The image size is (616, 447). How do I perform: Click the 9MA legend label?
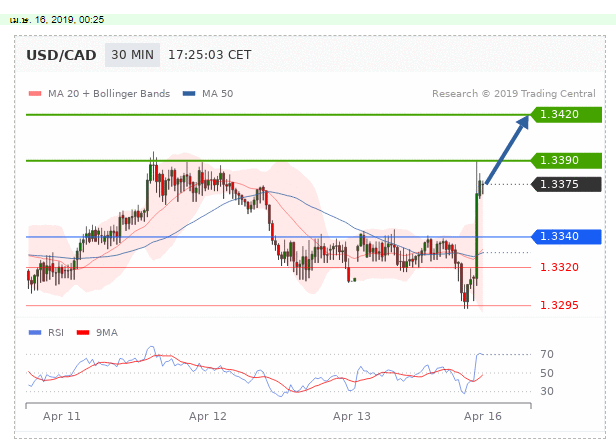click(x=107, y=333)
